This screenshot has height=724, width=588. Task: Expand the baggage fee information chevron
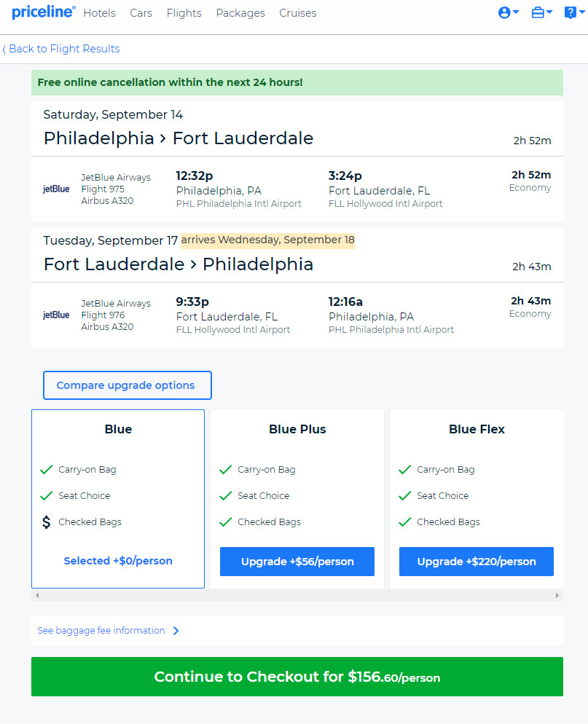[176, 631]
